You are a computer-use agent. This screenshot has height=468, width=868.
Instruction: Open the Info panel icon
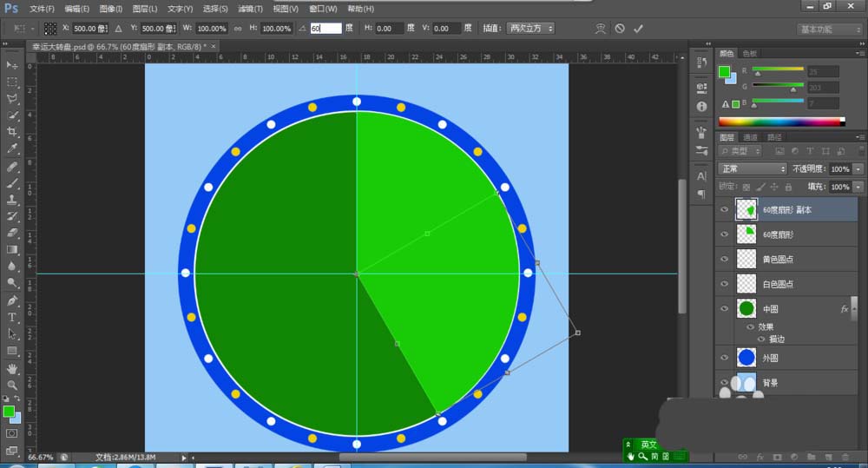(x=701, y=106)
